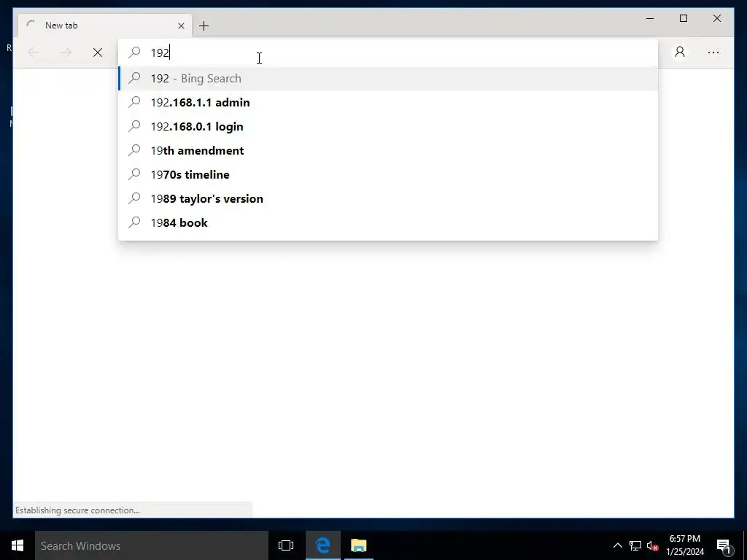
Task: Choose the '192.168.1.1 admin' suggestion
Action: tap(388, 102)
